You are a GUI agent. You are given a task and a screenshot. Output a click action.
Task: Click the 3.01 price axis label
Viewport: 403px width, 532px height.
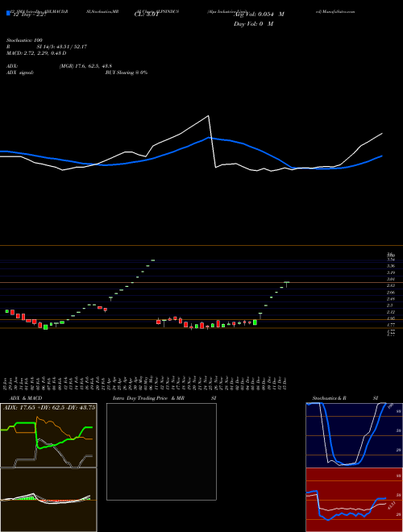pos(390,279)
